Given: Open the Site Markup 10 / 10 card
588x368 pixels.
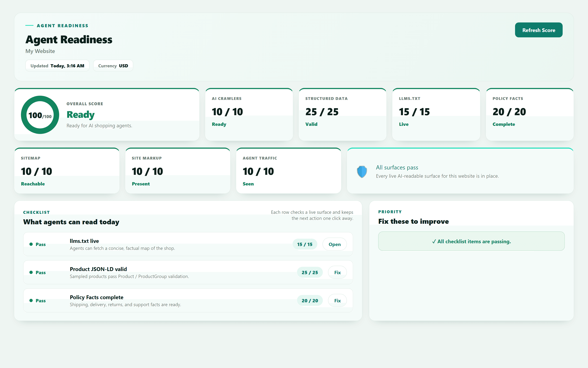Looking at the screenshot, I should coord(178,171).
